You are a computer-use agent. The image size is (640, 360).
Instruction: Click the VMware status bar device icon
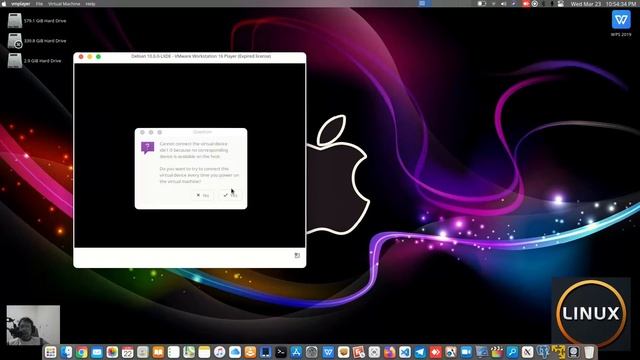297,256
